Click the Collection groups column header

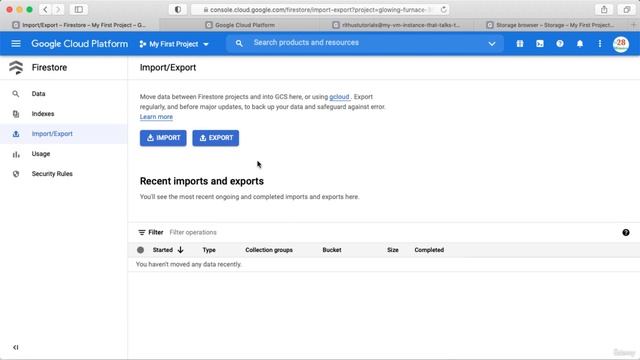click(269, 250)
